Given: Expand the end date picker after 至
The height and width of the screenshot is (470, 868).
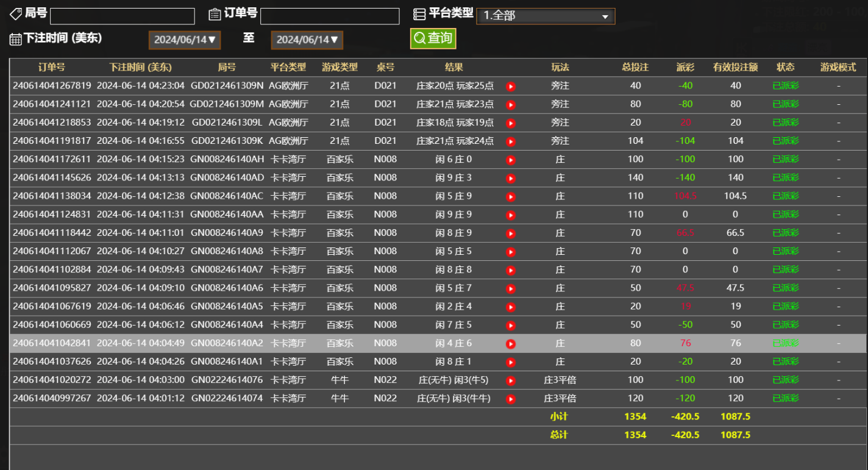Looking at the screenshot, I should click(x=307, y=40).
